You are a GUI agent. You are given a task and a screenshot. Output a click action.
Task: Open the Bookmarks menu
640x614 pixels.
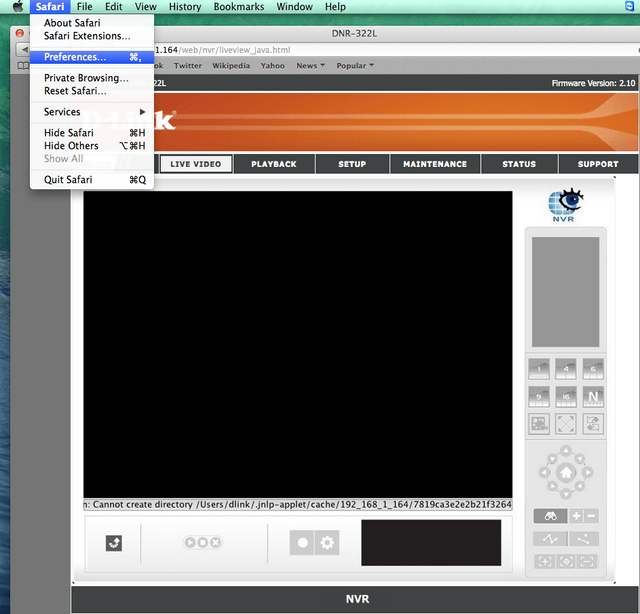pos(239,7)
